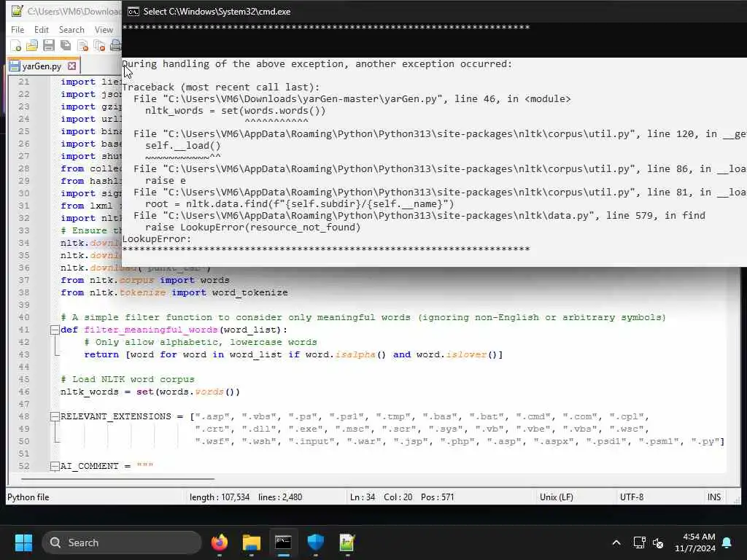This screenshot has height=560, width=747.
Task: Click 'lines : 2,480' in status bar
Action: (x=280, y=497)
